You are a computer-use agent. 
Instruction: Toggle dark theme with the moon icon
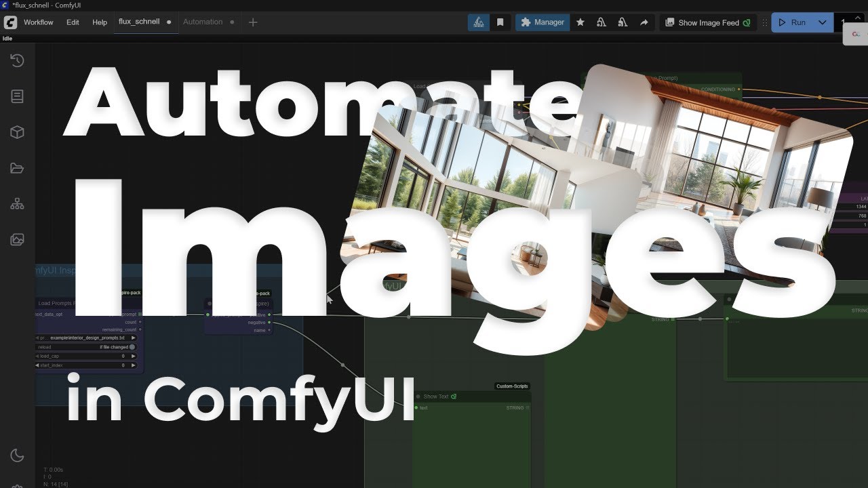(x=17, y=455)
